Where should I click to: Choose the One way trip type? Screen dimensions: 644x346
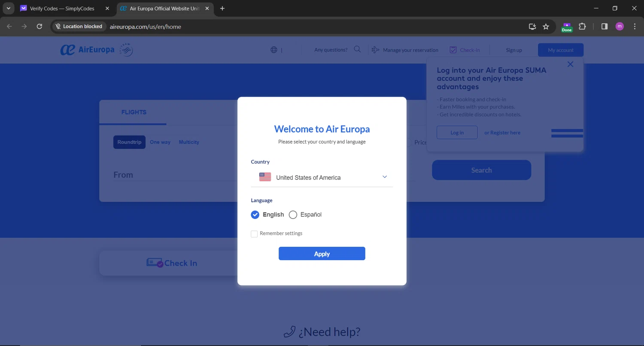coord(160,142)
